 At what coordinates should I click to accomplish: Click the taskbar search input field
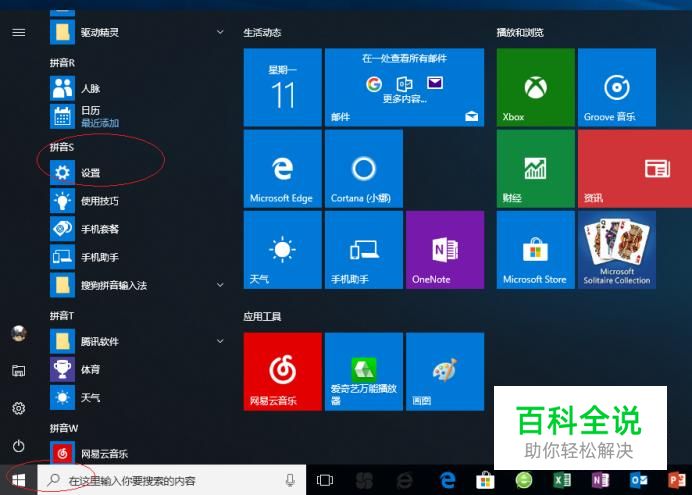point(172,480)
